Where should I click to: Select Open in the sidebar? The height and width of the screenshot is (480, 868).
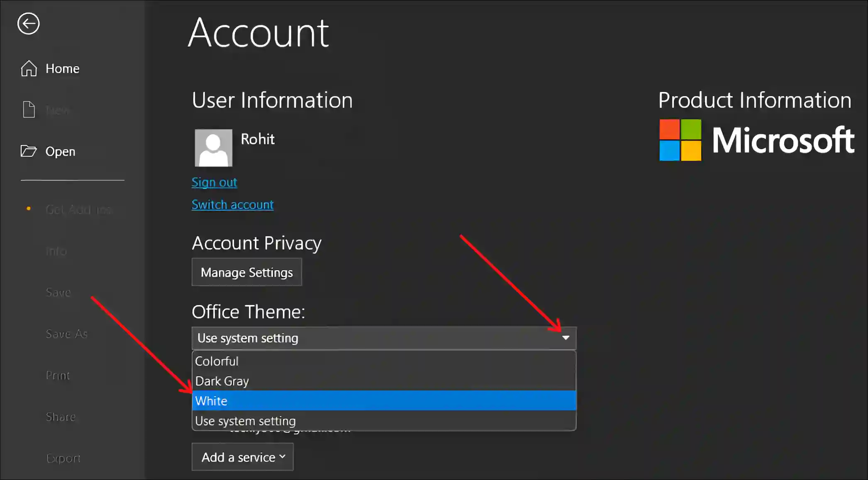point(60,151)
